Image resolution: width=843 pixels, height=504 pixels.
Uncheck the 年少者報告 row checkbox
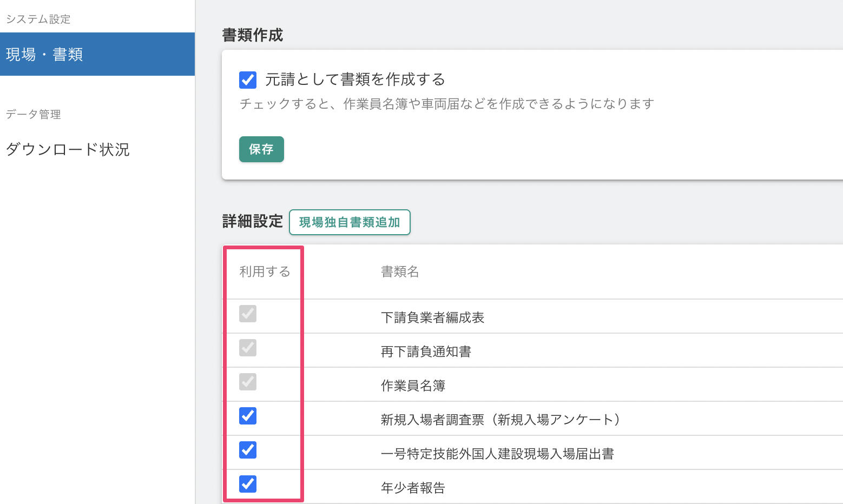click(248, 484)
